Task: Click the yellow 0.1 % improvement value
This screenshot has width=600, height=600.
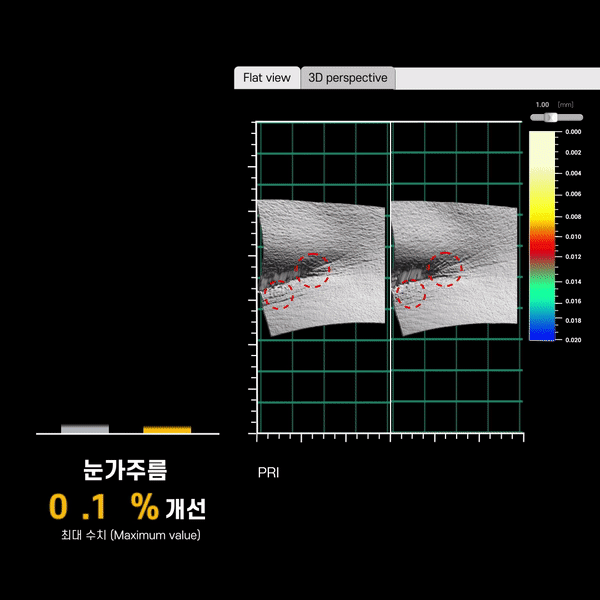Action: pos(104,508)
